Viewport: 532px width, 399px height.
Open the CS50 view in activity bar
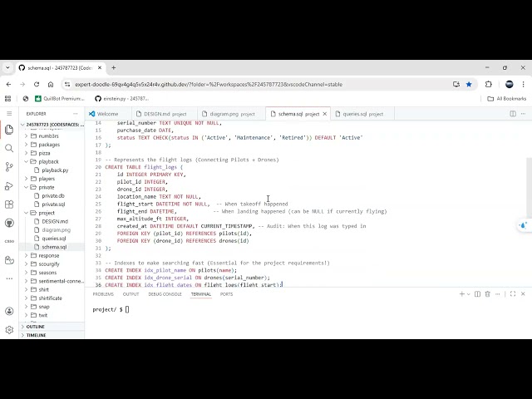pyautogui.click(x=9, y=241)
